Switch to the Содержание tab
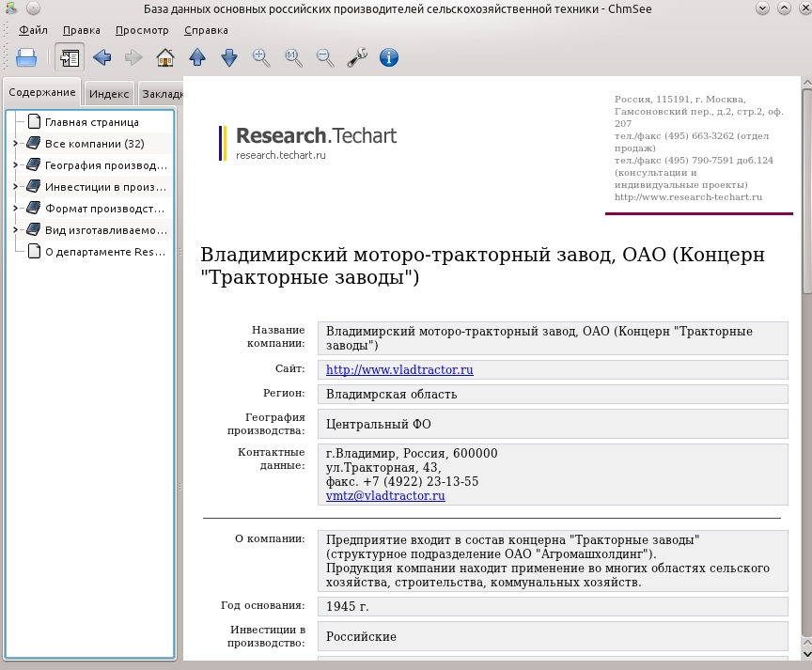The width and height of the screenshot is (812, 670). (42, 92)
